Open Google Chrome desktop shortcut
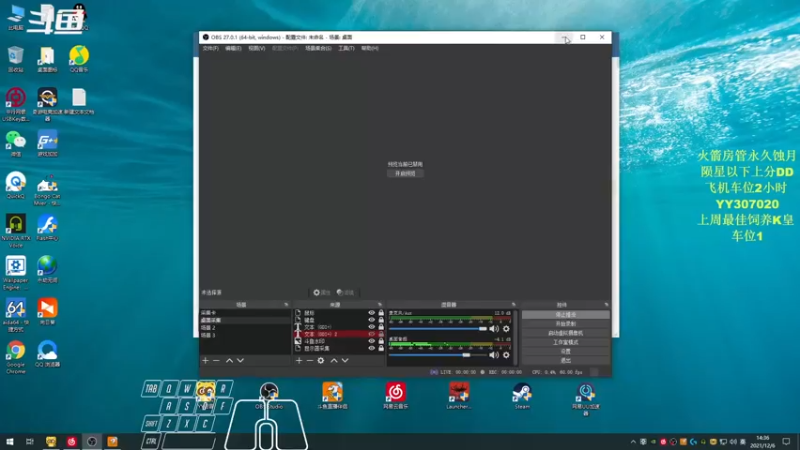This screenshot has height=450, width=800. pos(16,357)
